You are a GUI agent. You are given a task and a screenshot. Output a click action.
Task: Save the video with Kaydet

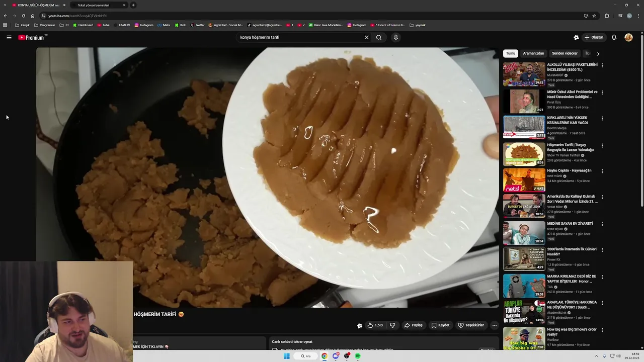pos(440,325)
